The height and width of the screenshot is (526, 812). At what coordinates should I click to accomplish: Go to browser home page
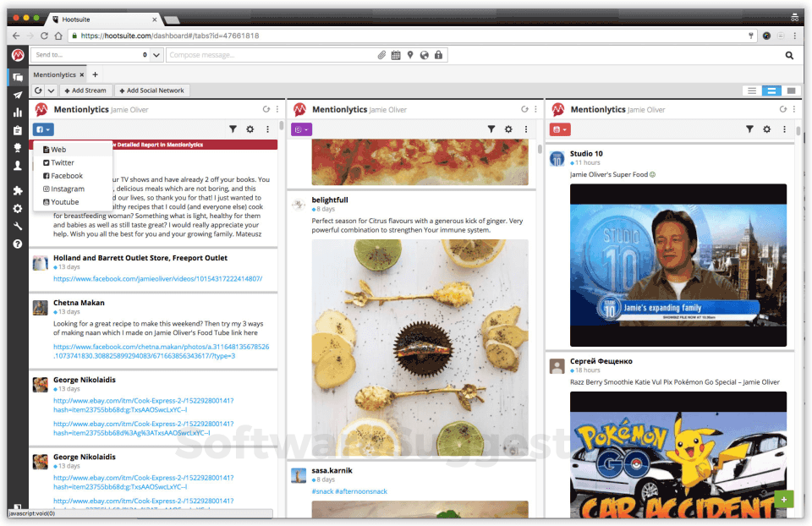58,36
